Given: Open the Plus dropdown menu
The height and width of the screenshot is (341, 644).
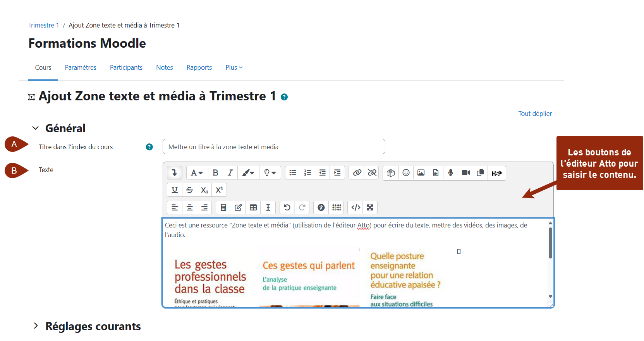Looking at the screenshot, I should [x=234, y=67].
